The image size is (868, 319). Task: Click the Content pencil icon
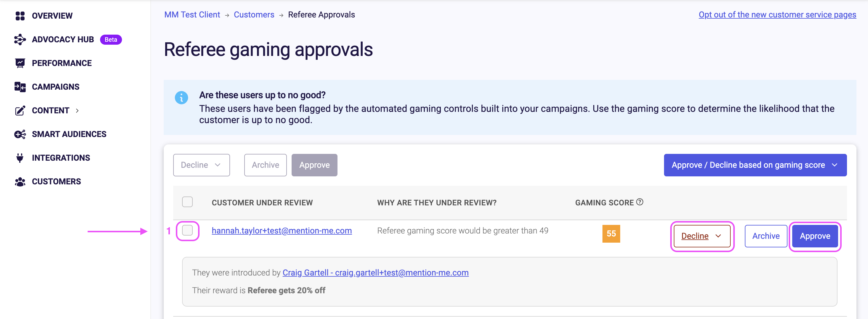click(x=20, y=110)
